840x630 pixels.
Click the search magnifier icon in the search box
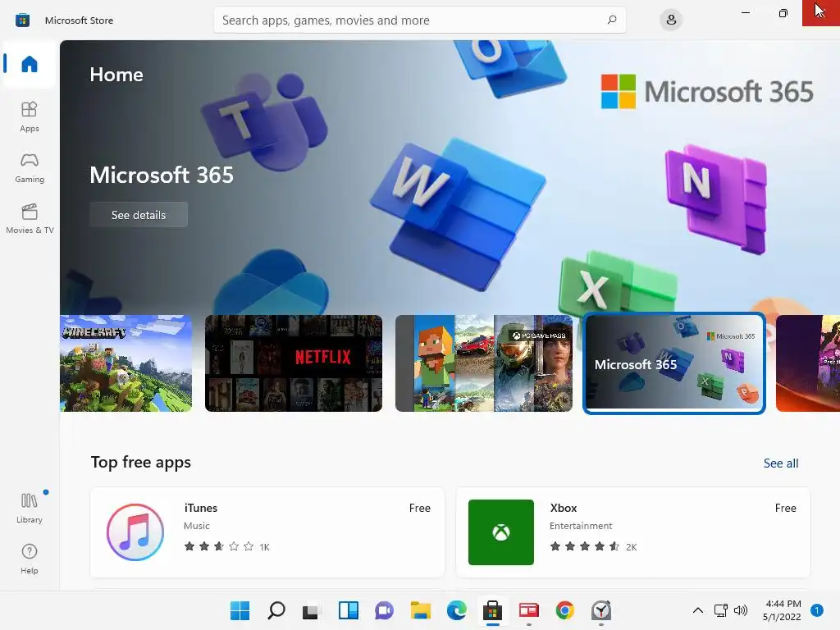[x=612, y=21]
